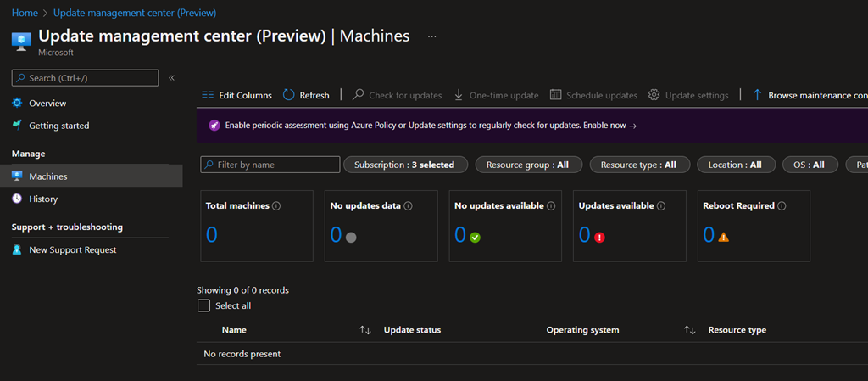Viewport: 868px width, 381px height.
Task: Open the Resource group filter
Action: pyautogui.click(x=526, y=165)
